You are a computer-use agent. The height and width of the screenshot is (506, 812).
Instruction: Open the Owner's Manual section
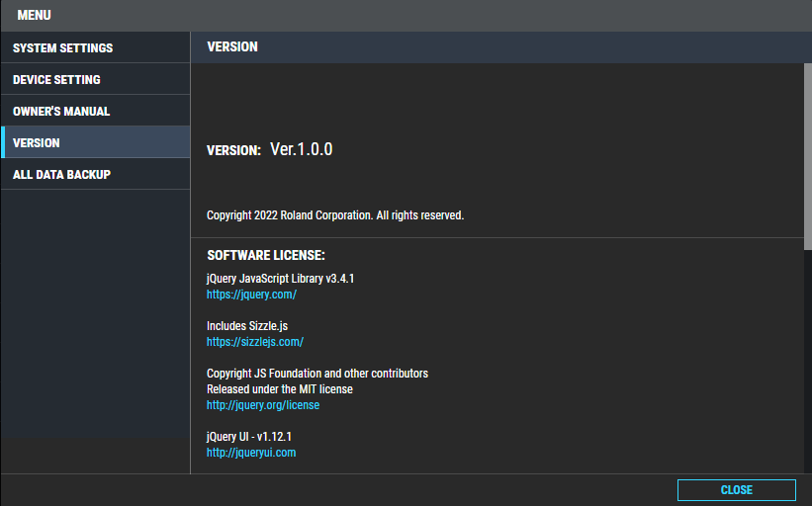(x=95, y=111)
